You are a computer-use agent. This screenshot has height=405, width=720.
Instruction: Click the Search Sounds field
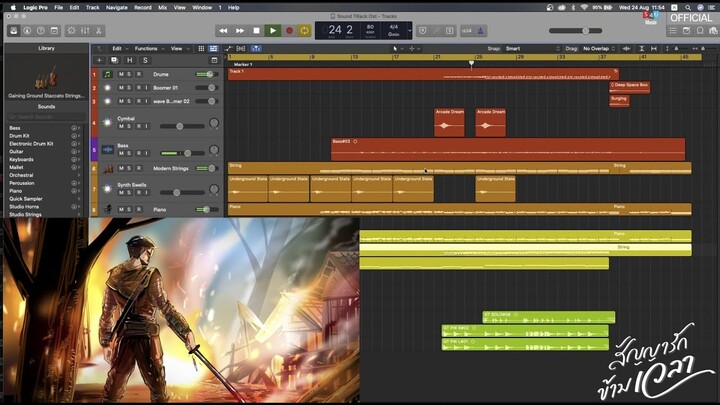click(46, 117)
